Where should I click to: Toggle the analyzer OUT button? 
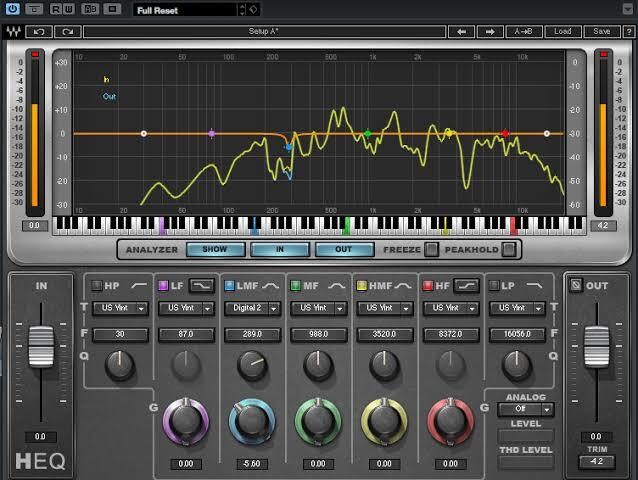tap(344, 249)
